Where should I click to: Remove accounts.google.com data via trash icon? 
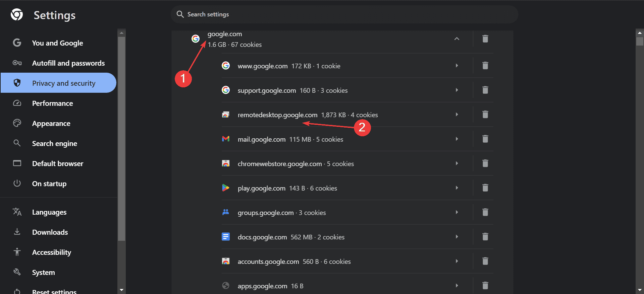(485, 261)
